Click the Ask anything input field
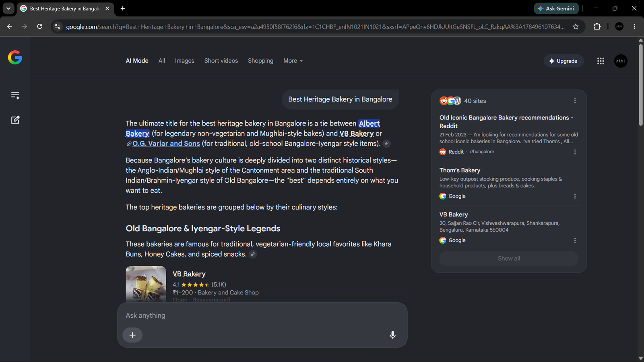The image size is (644, 362). pyautogui.click(x=262, y=315)
